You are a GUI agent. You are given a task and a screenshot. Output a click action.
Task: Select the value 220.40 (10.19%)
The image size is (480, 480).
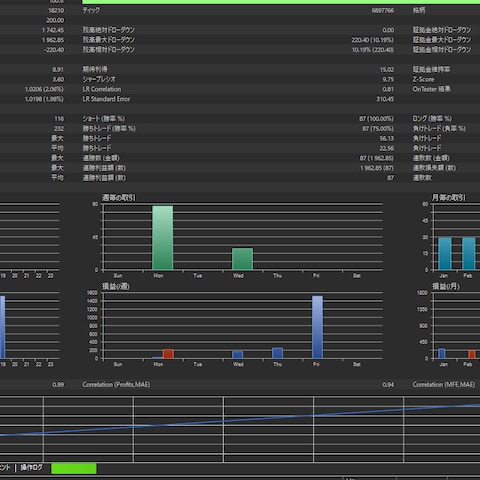pos(372,40)
